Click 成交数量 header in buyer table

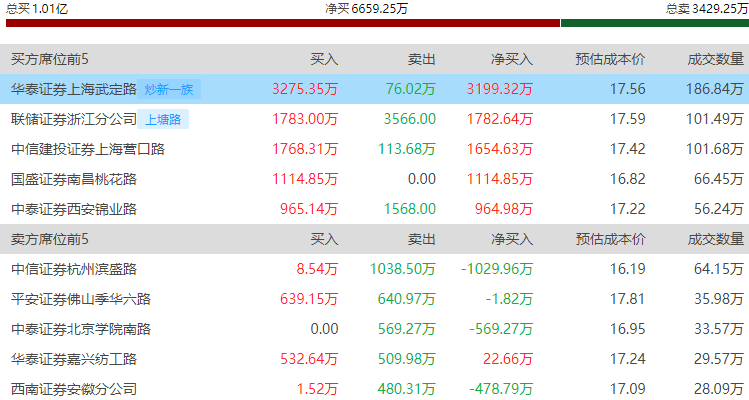pyautogui.click(x=716, y=59)
